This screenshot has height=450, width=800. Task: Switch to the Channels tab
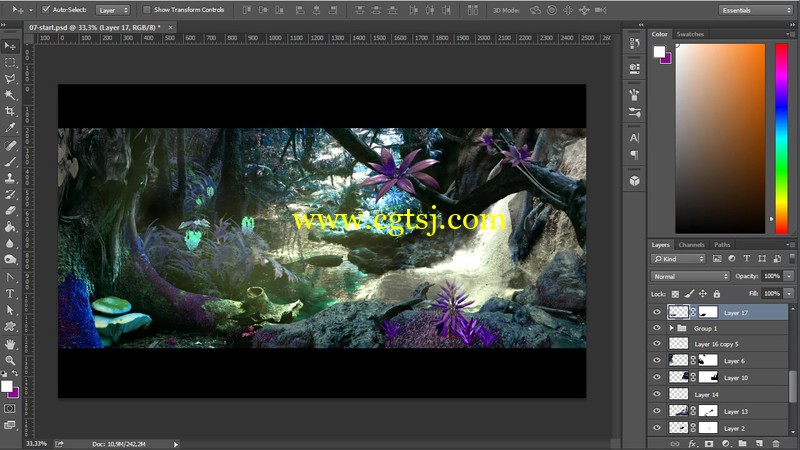coord(691,245)
